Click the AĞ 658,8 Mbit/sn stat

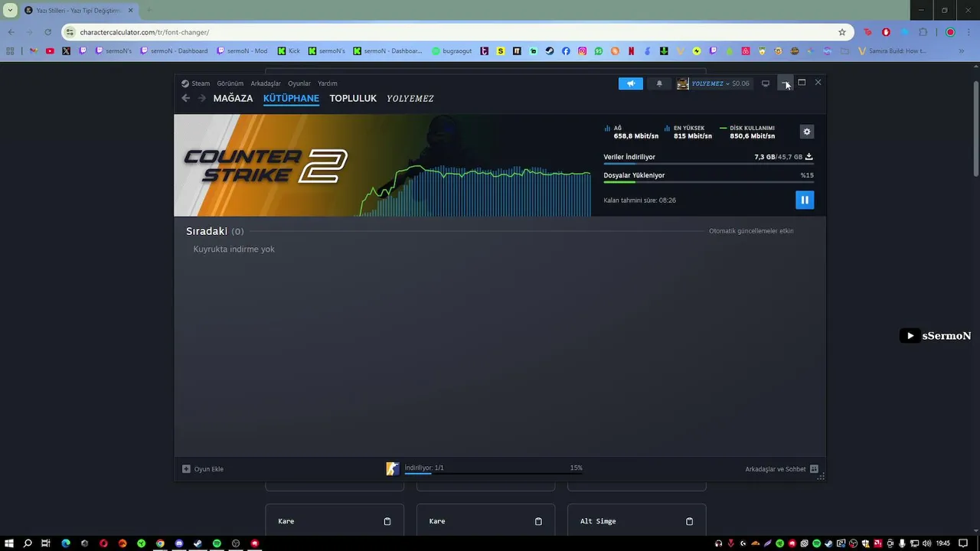[x=632, y=132]
